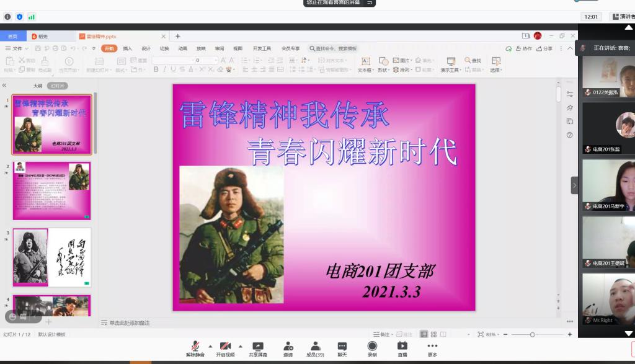The height and width of the screenshot is (364, 635).
Task: Switch to the 动画 ribbon tab
Action: [183, 48]
